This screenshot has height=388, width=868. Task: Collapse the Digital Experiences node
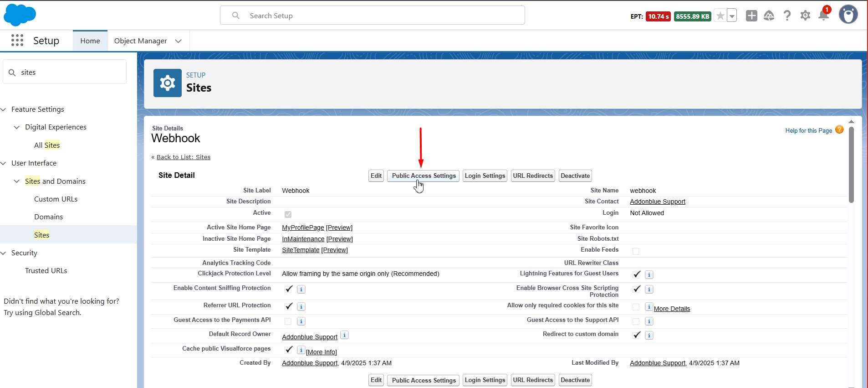click(17, 127)
